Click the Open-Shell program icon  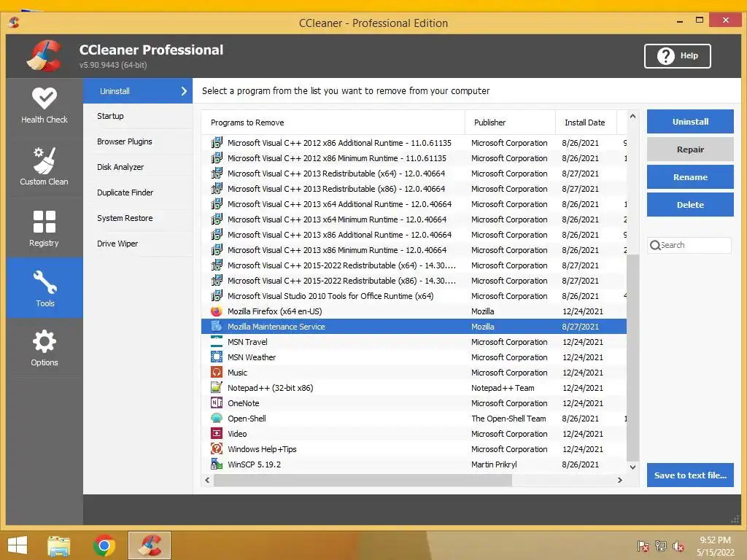pyautogui.click(x=216, y=418)
